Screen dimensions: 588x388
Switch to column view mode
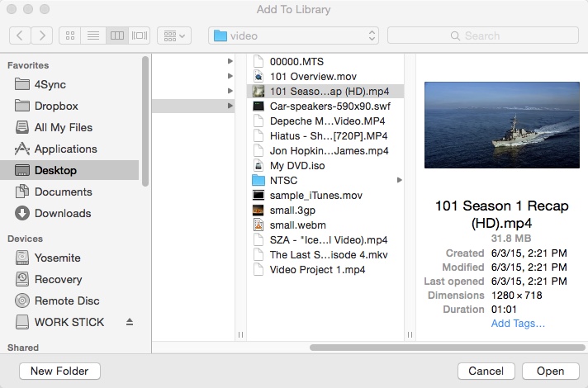[117, 35]
